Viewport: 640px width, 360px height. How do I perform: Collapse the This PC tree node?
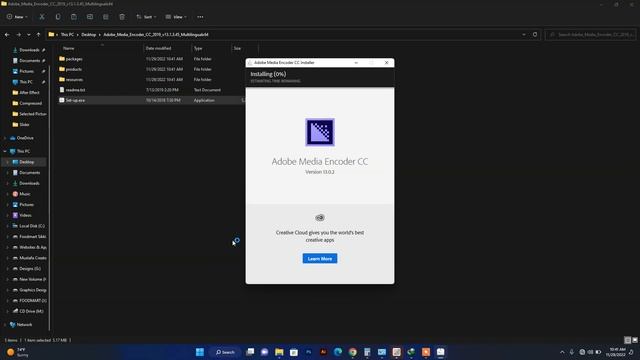pos(5,151)
